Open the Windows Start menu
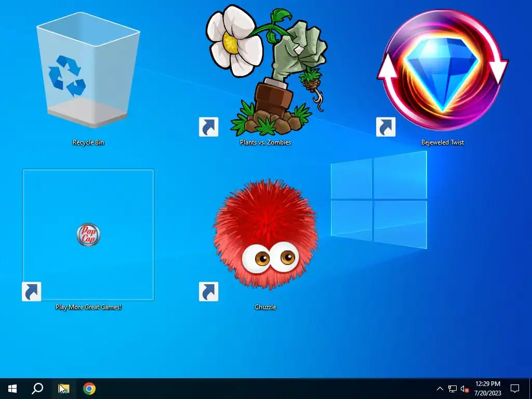The image size is (532, 399). (x=12, y=389)
